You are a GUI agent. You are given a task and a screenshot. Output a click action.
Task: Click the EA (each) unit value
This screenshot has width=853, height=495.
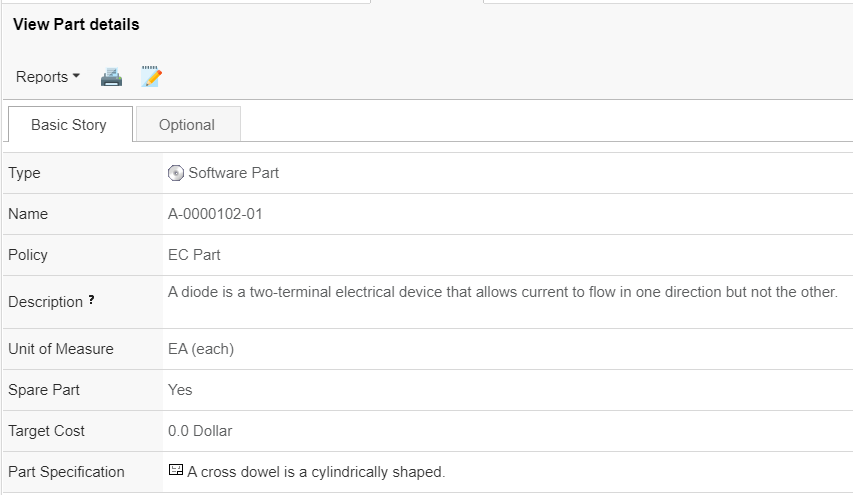[201, 349]
